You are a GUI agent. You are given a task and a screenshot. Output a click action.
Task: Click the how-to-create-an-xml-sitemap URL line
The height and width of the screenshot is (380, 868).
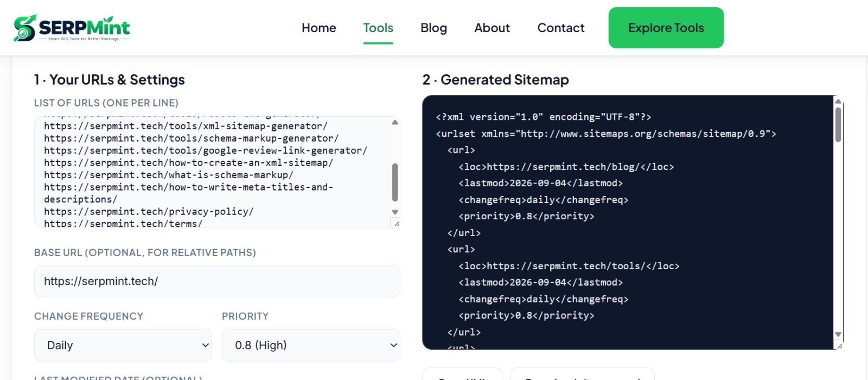(189, 162)
